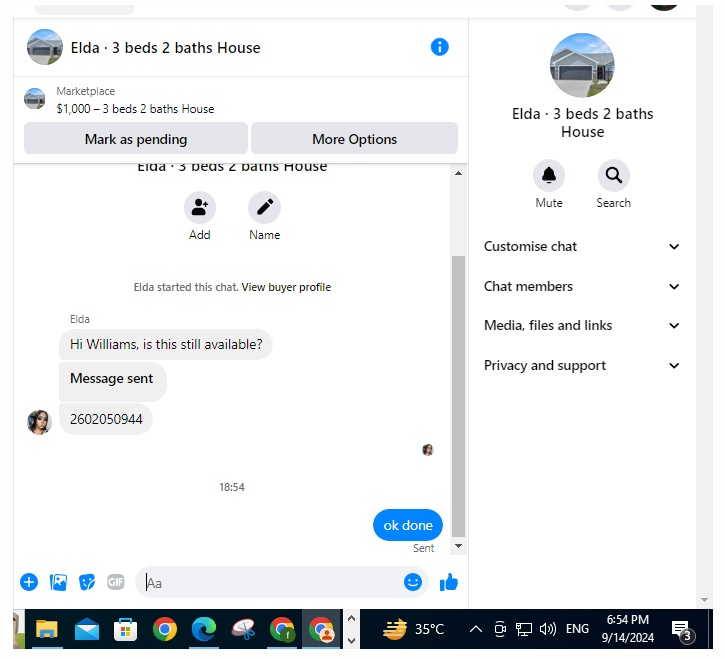Click the Marketplace listing thumbnail
The height and width of the screenshot is (659, 725).
35,99
